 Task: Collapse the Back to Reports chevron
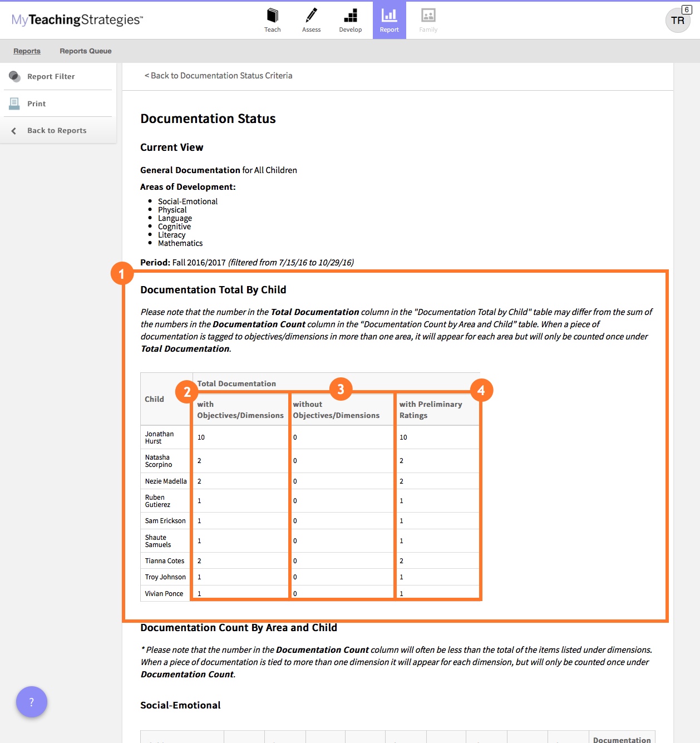(x=13, y=130)
